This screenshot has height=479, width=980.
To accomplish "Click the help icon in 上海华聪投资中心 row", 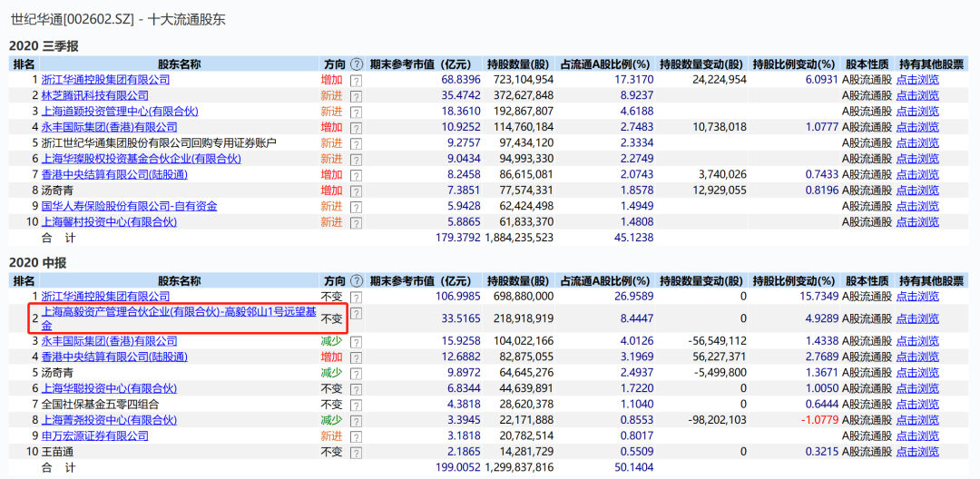I will (x=356, y=388).
